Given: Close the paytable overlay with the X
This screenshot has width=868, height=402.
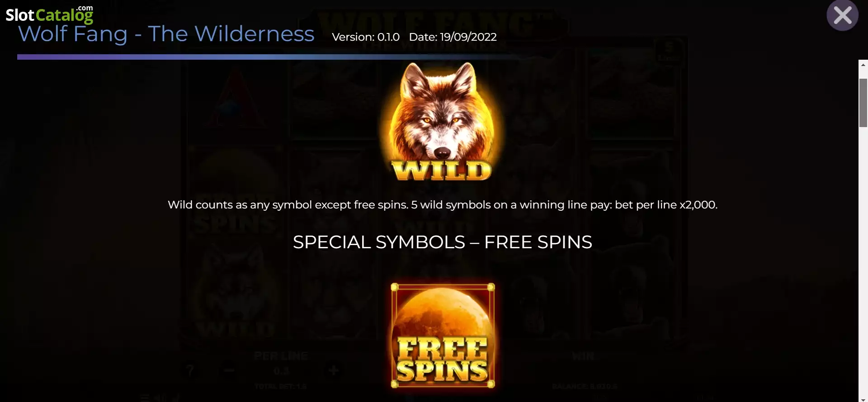Looking at the screenshot, I should (x=842, y=16).
